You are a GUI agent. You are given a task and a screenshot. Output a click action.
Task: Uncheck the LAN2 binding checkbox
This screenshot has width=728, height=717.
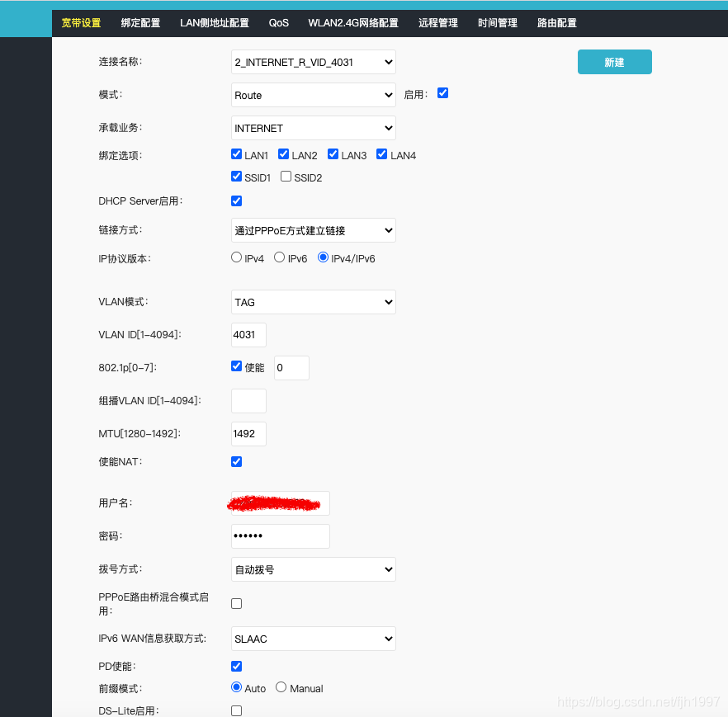coord(285,153)
